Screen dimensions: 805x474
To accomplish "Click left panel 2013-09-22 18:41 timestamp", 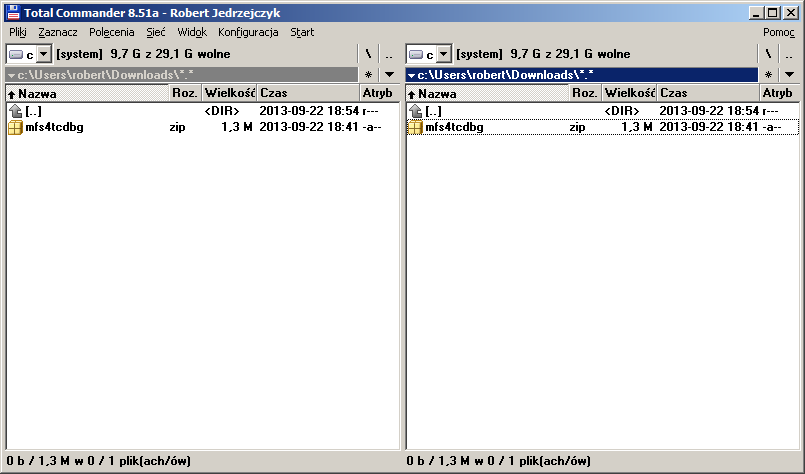I will click(x=309, y=127).
